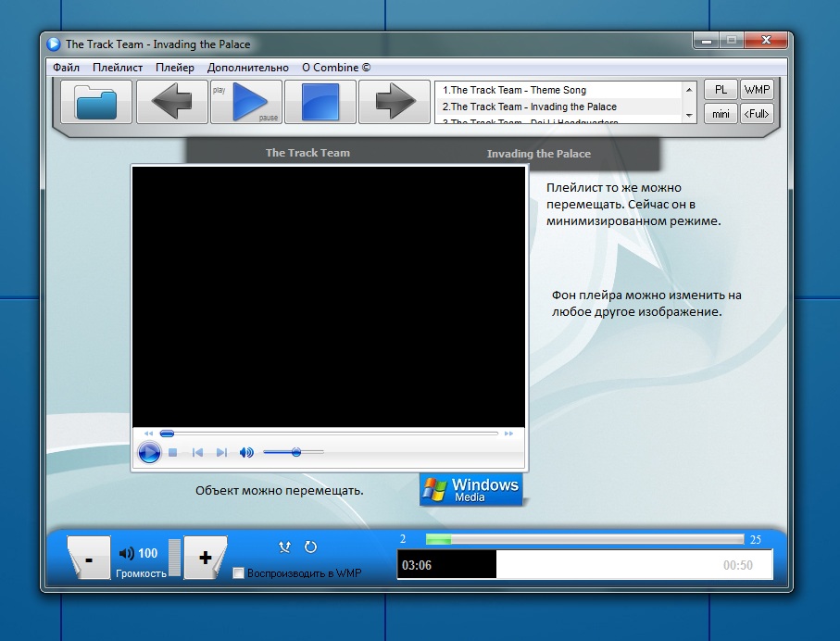The width and height of the screenshot is (840, 641).
Task: Go to previous track with left arrow
Action: [x=172, y=102]
